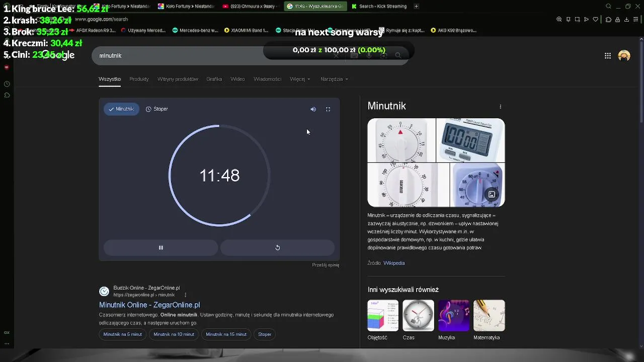Screen dimensions: 644x362
Task: Open more images via the picture icon
Action: 492,195
